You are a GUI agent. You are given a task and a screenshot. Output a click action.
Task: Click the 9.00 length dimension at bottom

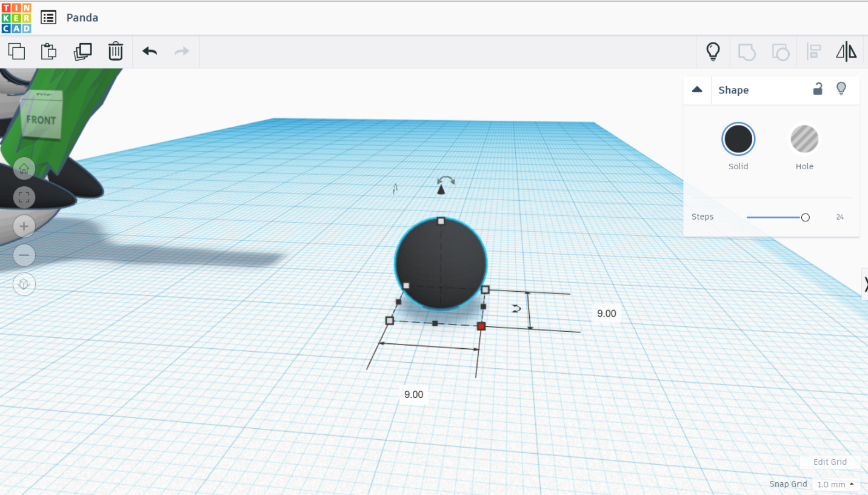413,394
